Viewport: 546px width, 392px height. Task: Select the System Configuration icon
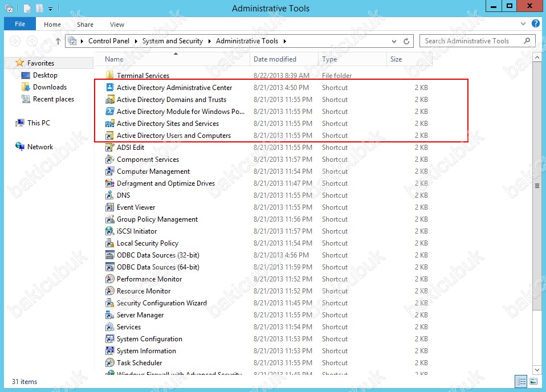[x=109, y=339]
